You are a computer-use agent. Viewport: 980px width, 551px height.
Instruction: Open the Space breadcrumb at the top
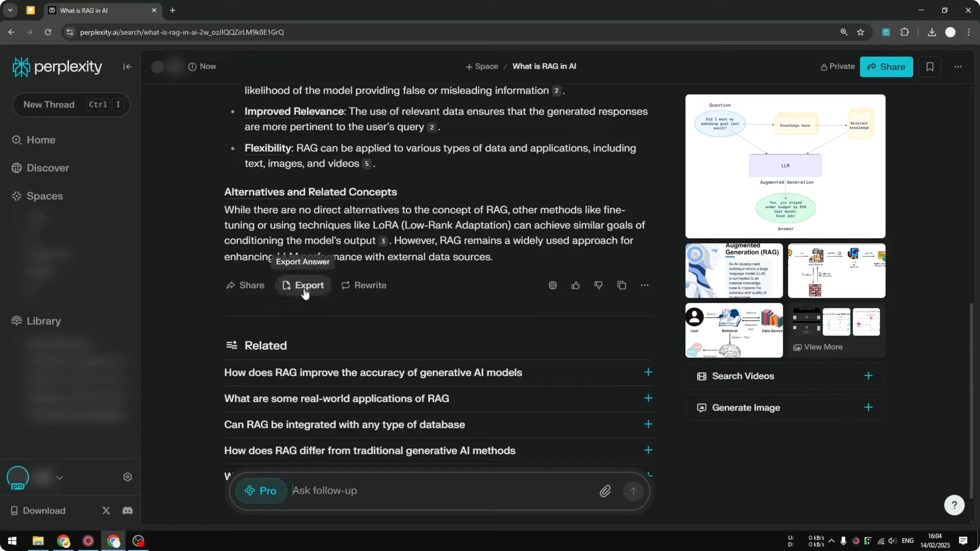click(x=482, y=66)
